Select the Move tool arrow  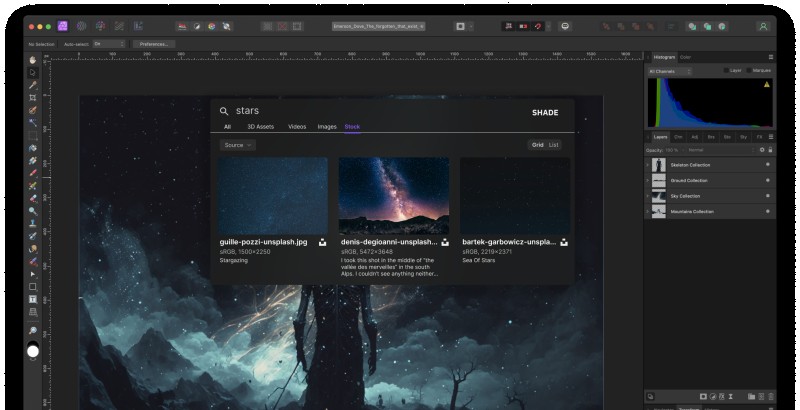(x=33, y=72)
